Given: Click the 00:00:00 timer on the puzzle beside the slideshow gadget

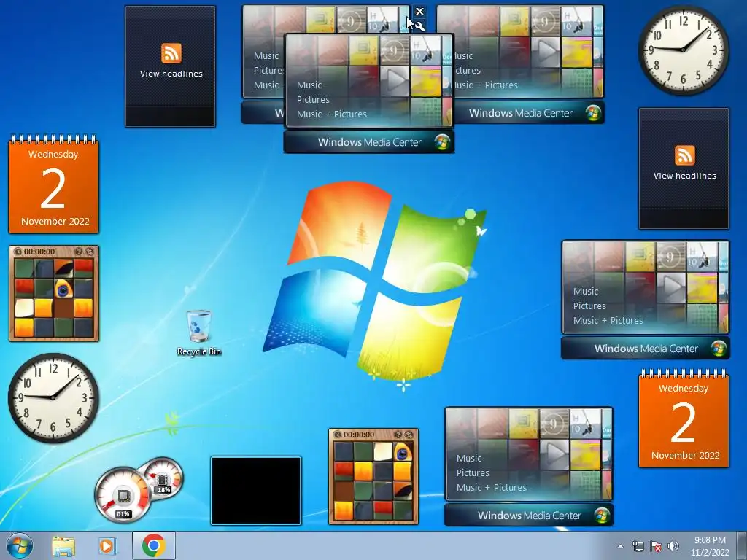Looking at the screenshot, I should [x=359, y=435].
